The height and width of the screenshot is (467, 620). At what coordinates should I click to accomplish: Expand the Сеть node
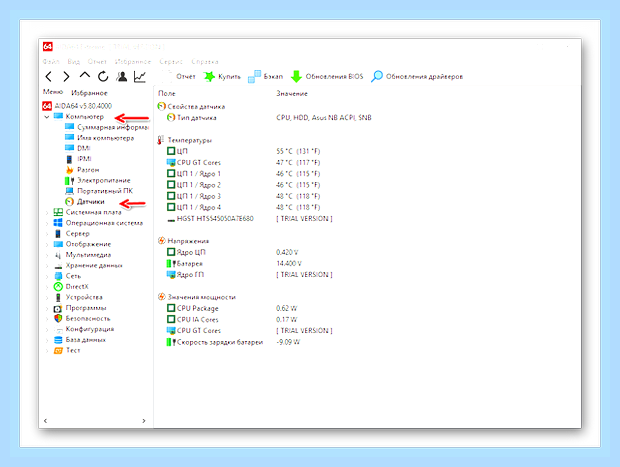(x=47, y=276)
